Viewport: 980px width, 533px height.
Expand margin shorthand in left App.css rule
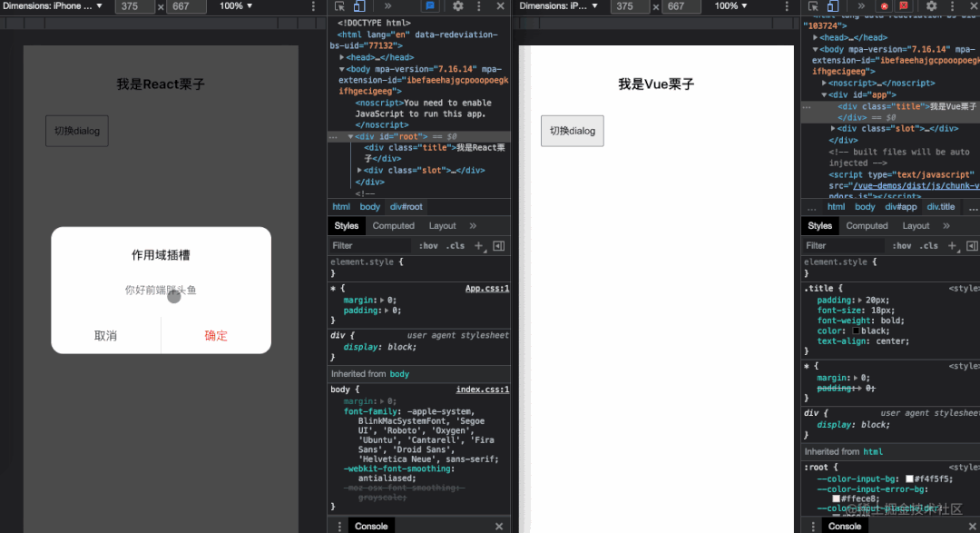pyautogui.click(x=382, y=301)
